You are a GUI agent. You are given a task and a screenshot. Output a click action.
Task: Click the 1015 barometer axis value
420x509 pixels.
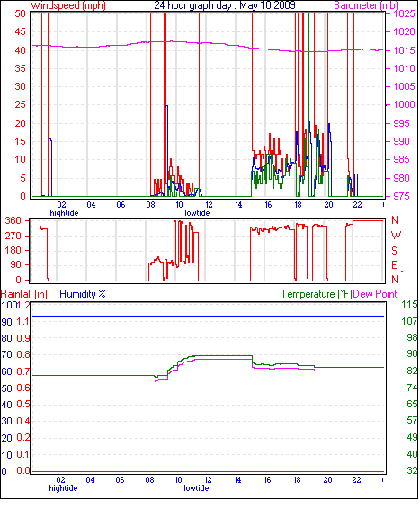click(x=404, y=50)
